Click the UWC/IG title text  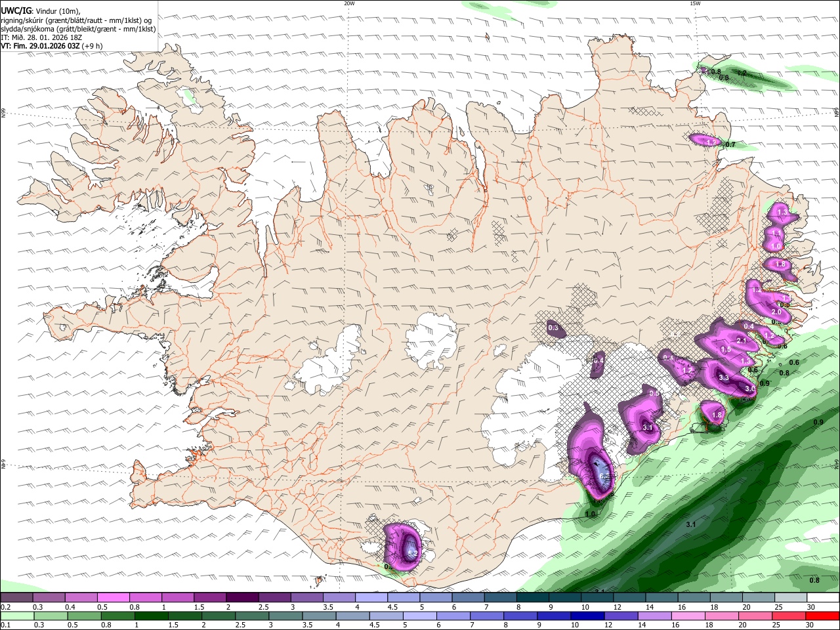15,11
